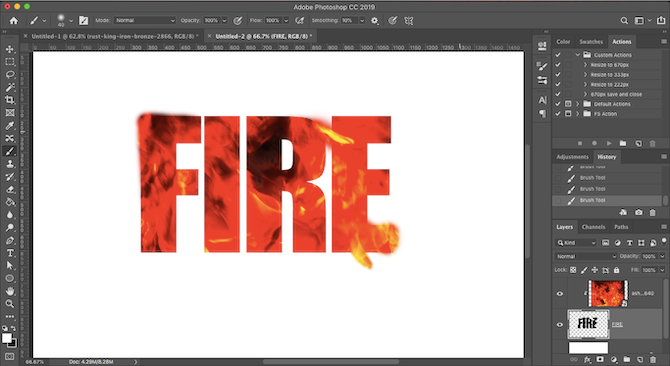The image size is (670, 366).
Task: Click the share icon in options bar
Action: [x=661, y=20]
